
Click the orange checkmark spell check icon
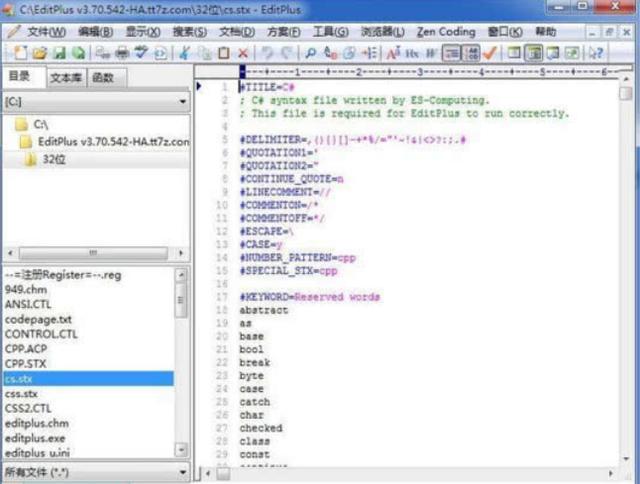click(490, 53)
